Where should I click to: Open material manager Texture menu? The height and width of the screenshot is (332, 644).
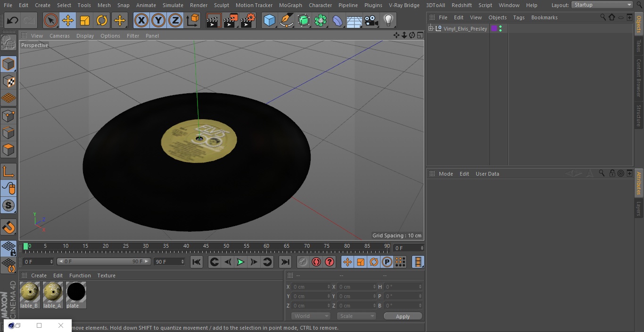pyautogui.click(x=107, y=275)
